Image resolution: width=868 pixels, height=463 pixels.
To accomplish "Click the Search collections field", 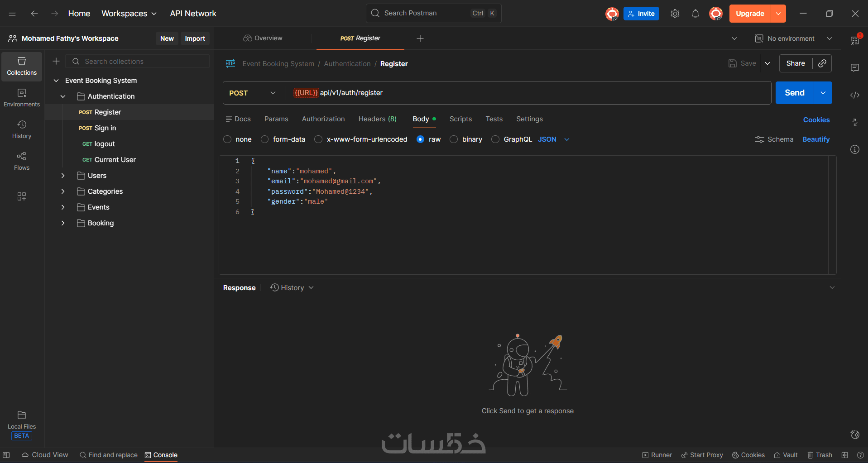I will [138, 62].
